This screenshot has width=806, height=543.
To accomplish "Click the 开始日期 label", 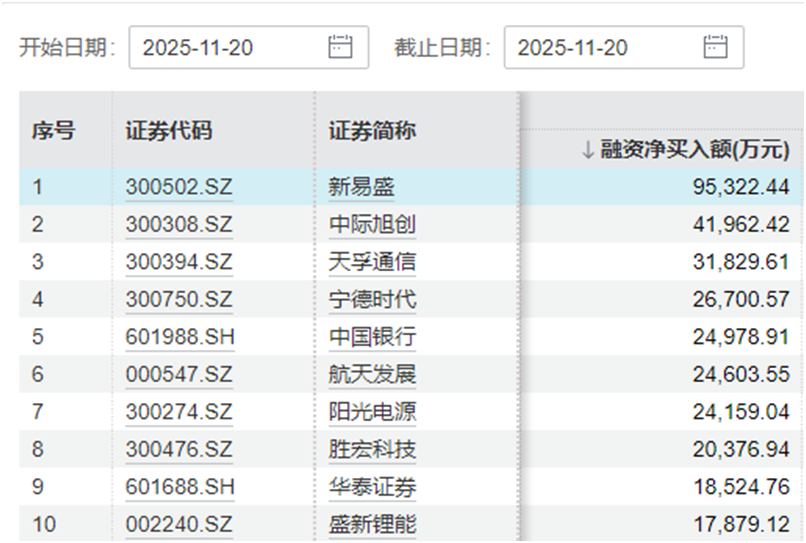I will point(67,47).
